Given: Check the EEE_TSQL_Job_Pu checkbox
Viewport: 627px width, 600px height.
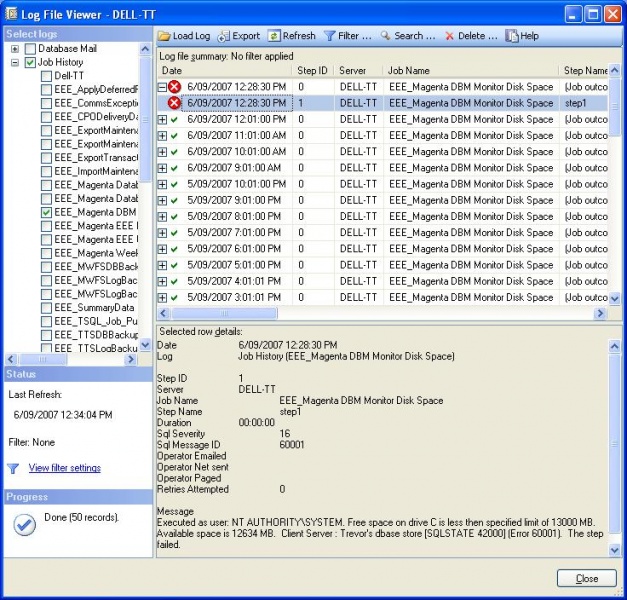Looking at the screenshot, I should pos(46,322).
